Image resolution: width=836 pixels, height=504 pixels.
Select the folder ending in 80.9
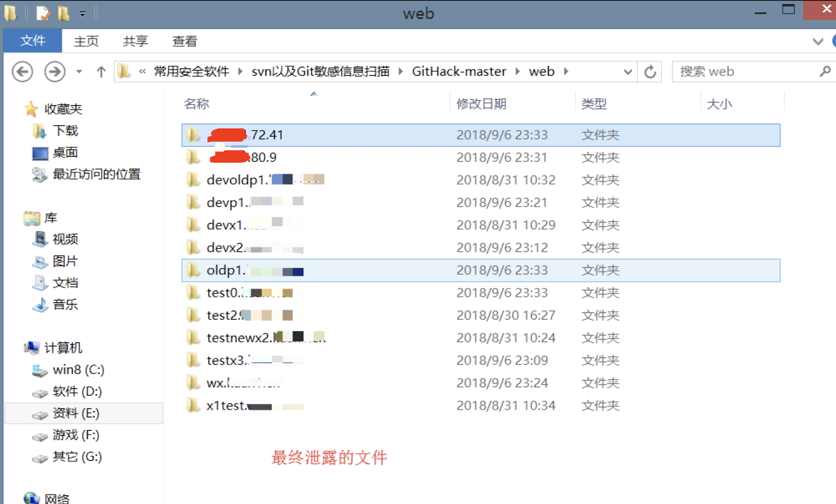pyautogui.click(x=481, y=157)
